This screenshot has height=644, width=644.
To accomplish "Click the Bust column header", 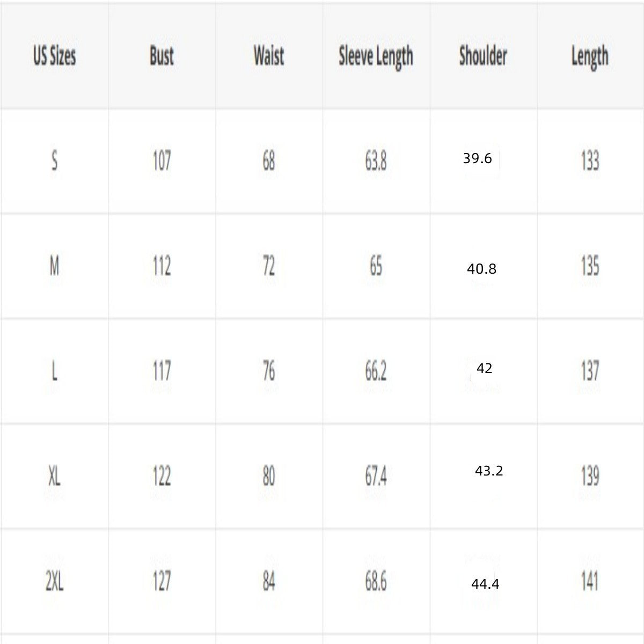I will 162,56.
